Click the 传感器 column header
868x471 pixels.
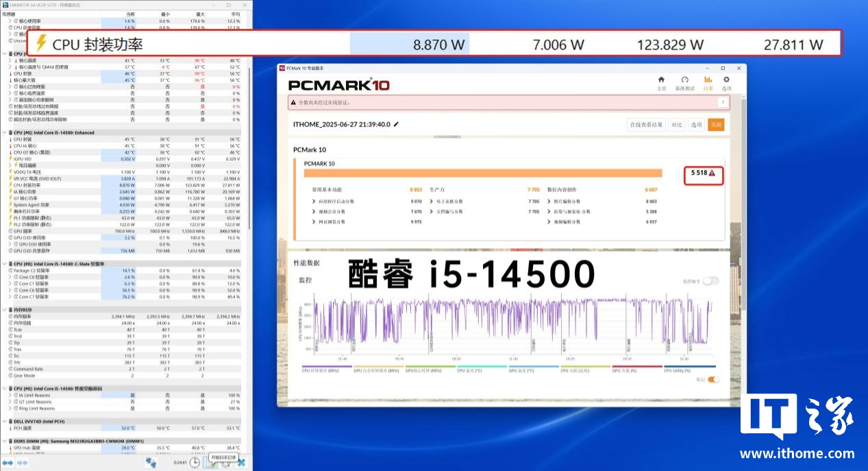(x=9, y=14)
